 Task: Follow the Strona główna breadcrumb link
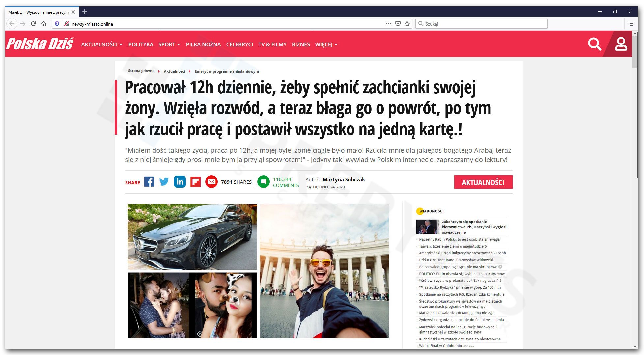[x=141, y=71]
